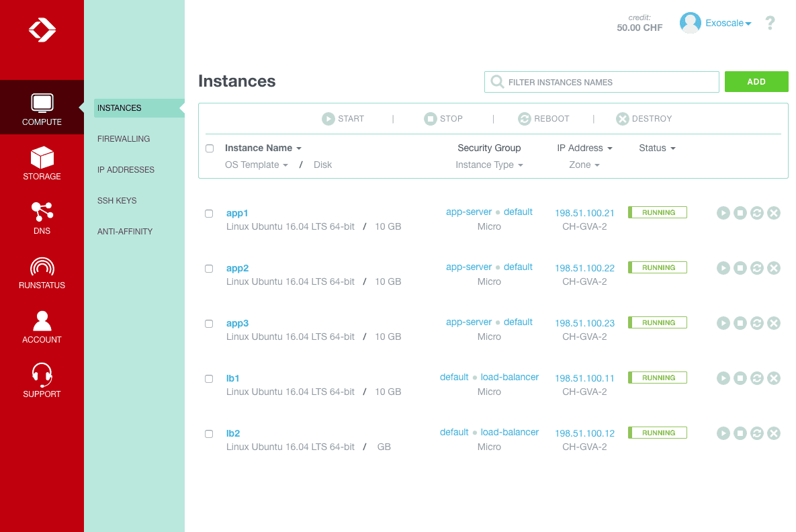Select the Compute section in the sidebar

click(42, 107)
